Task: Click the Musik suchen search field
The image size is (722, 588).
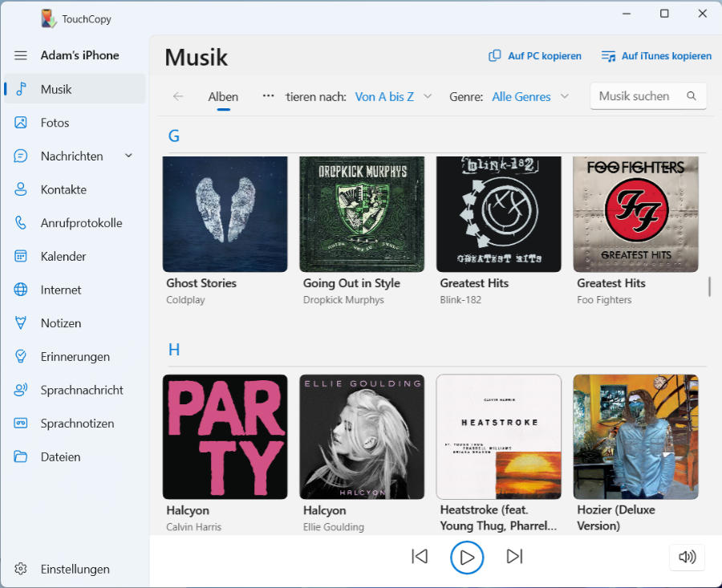Action: [x=648, y=95]
